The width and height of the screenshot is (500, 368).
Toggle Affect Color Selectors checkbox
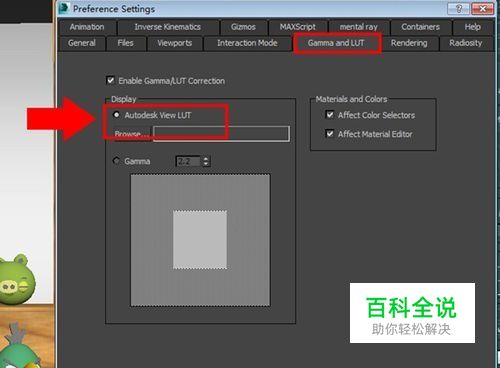pyautogui.click(x=330, y=115)
